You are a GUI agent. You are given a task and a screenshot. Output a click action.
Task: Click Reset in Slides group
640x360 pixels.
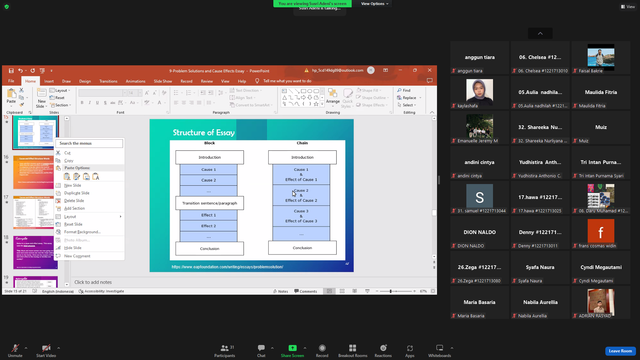point(57,98)
